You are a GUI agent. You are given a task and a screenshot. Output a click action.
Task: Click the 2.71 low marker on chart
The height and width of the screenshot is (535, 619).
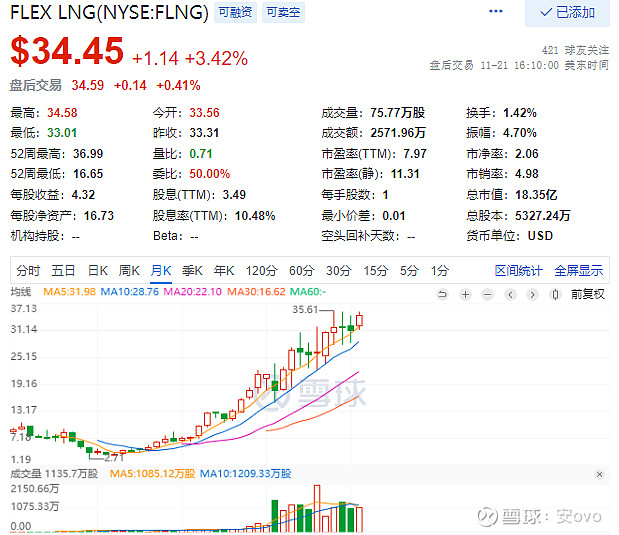pyautogui.click(x=114, y=458)
